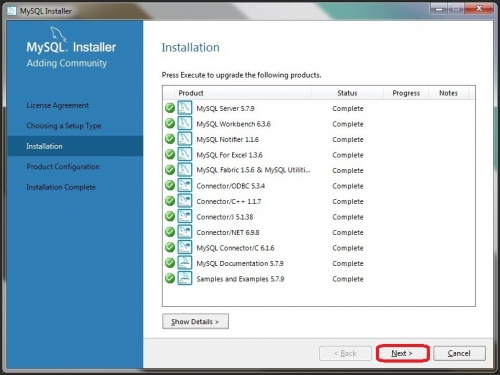Image resolution: width=500 pixels, height=375 pixels.
Task: Click the MySQL Server 5.7.9 product icon
Action: pyautogui.click(x=185, y=108)
